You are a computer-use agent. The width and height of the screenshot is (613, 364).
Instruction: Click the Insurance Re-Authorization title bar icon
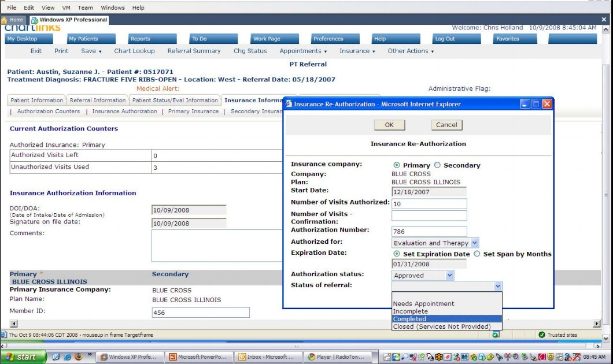point(289,104)
